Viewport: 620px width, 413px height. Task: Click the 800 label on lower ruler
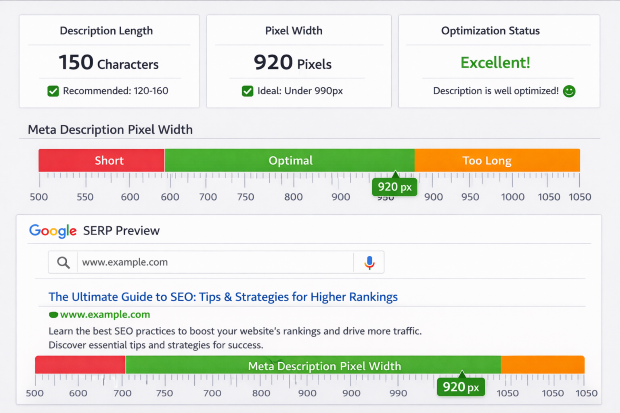tap(261, 393)
